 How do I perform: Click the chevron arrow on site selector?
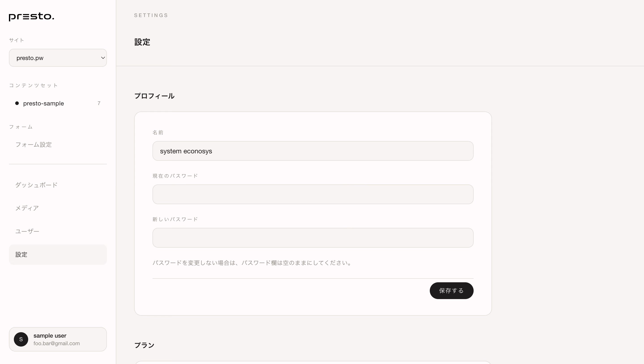tap(103, 58)
